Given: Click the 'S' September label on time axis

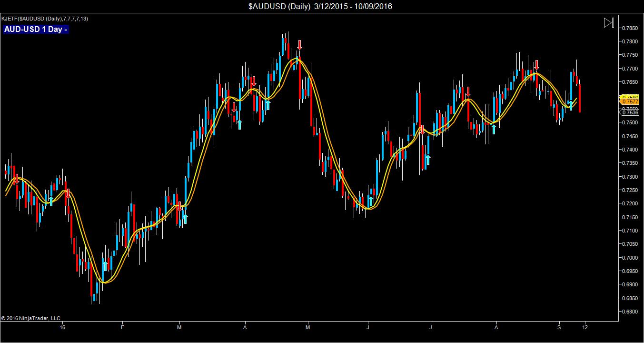Looking at the screenshot, I should pos(559,327).
